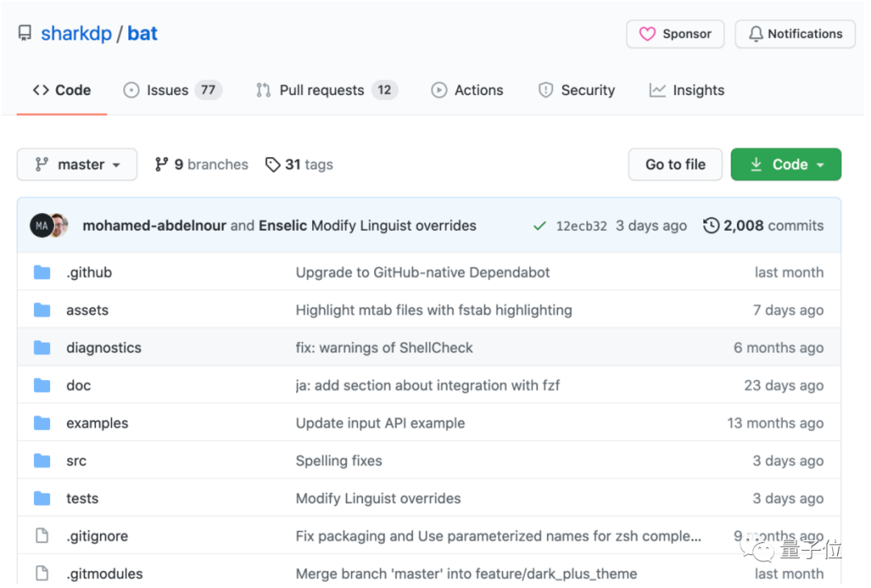Screen dimensions: 871x588
Task: Open the bat repository name link
Action: point(142,33)
